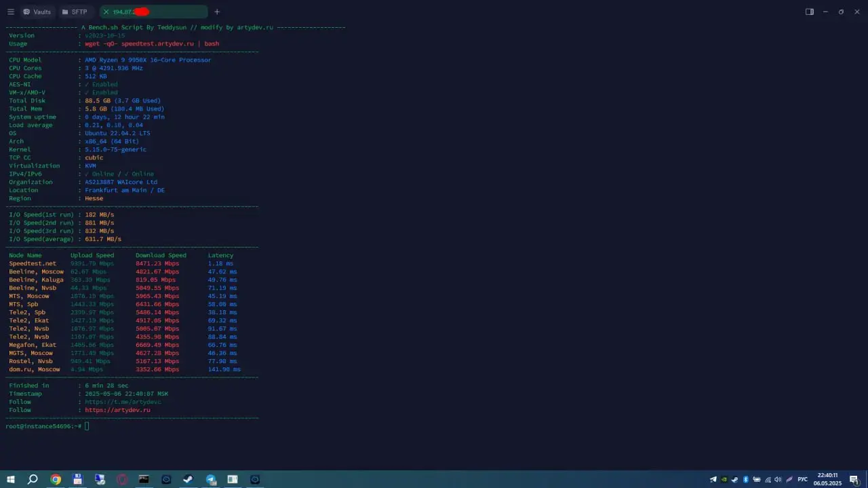
Task: Click the AMD Ryzen 9 9950X processor text
Action: [148, 60]
